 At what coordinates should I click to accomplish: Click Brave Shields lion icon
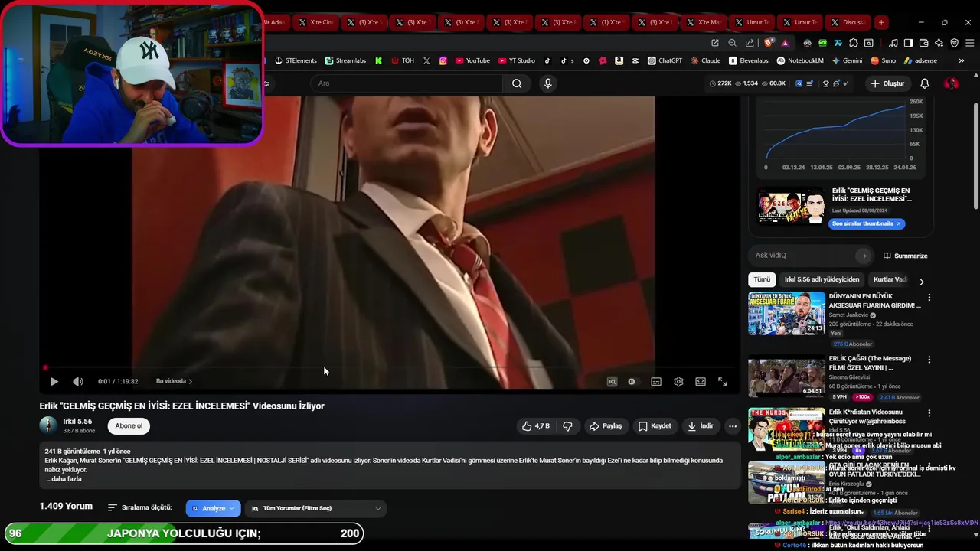pos(769,43)
